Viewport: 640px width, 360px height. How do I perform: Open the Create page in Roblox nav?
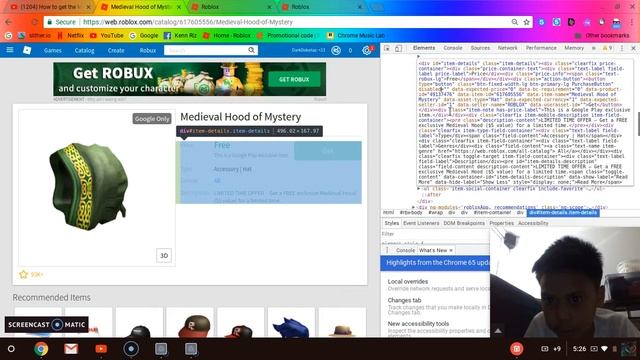pyautogui.click(x=116, y=50)
